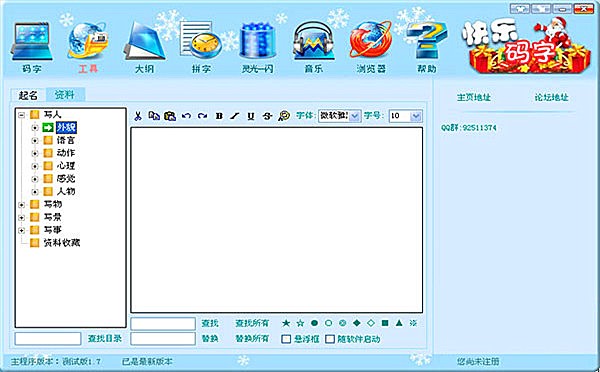Open the 字体 font dropdown
The height and width of the screenshot is (372, 600).
[x=355, y=116]
